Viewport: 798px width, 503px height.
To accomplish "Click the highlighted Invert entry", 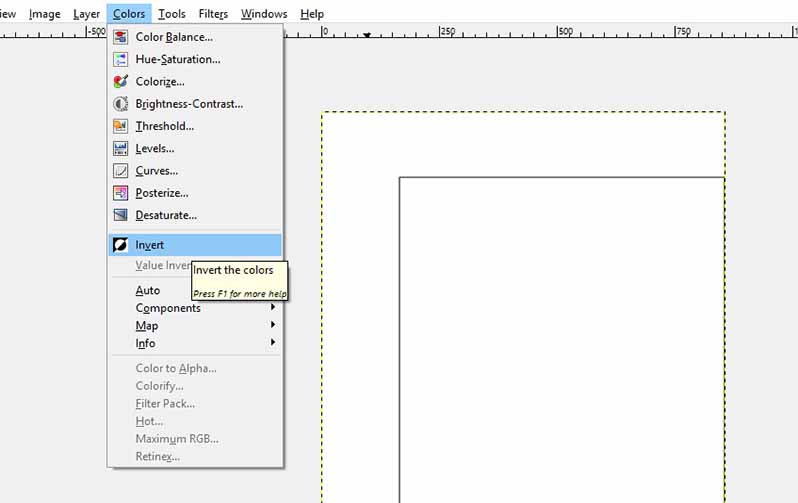I will coord(195,245).
